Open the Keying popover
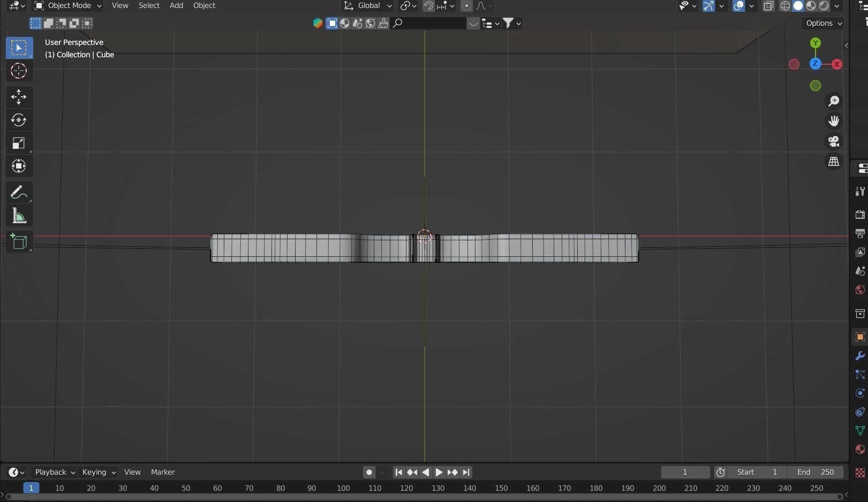868x502 pixels. pos(99,472)
